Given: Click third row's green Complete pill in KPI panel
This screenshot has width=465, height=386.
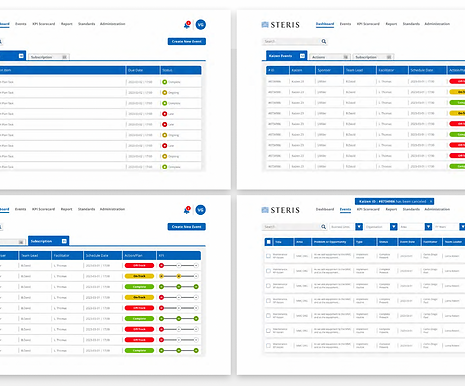Looking at the screenshot, I should click(x=139, y=287).
